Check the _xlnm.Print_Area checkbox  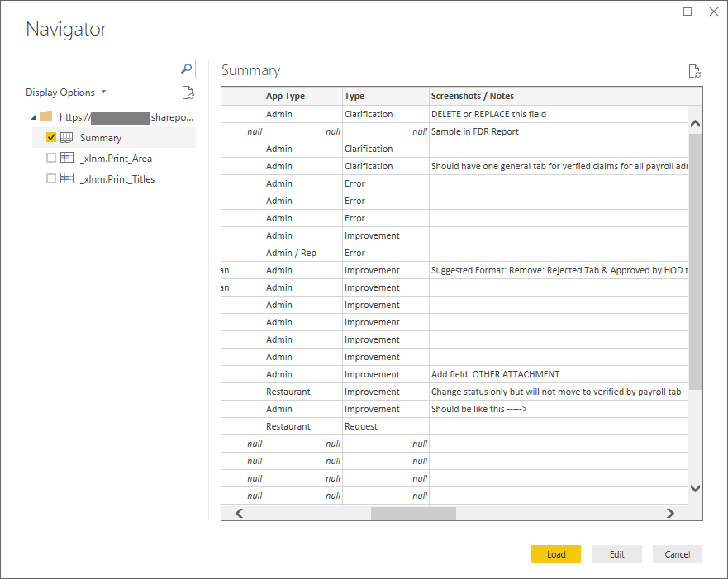(51, 159)
